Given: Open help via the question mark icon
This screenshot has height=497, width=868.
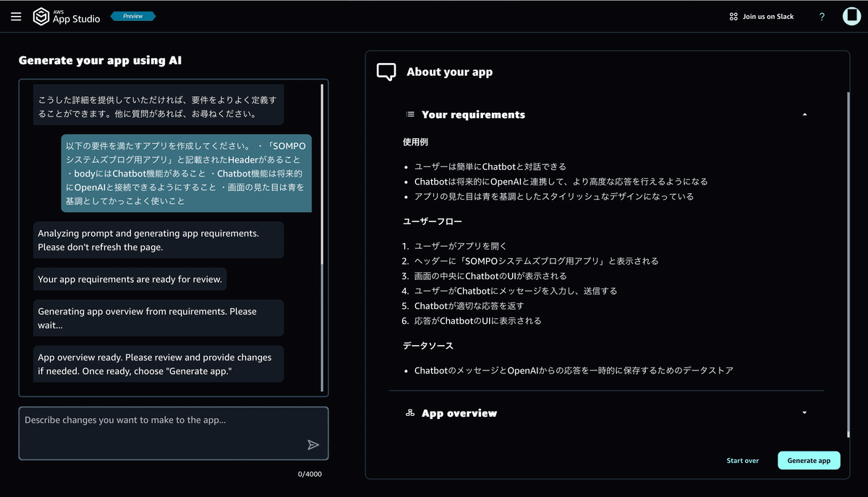Looking at the screenshot, I should [x=822, y=16].
